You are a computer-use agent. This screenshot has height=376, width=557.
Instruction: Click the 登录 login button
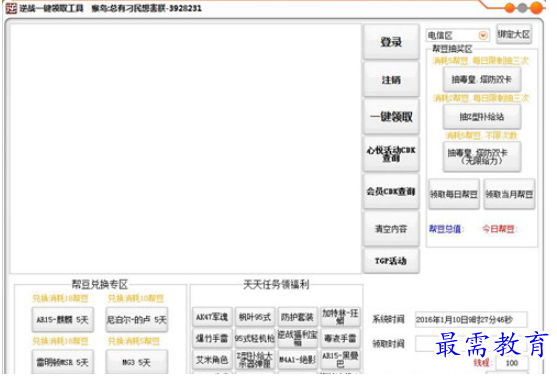391,42
